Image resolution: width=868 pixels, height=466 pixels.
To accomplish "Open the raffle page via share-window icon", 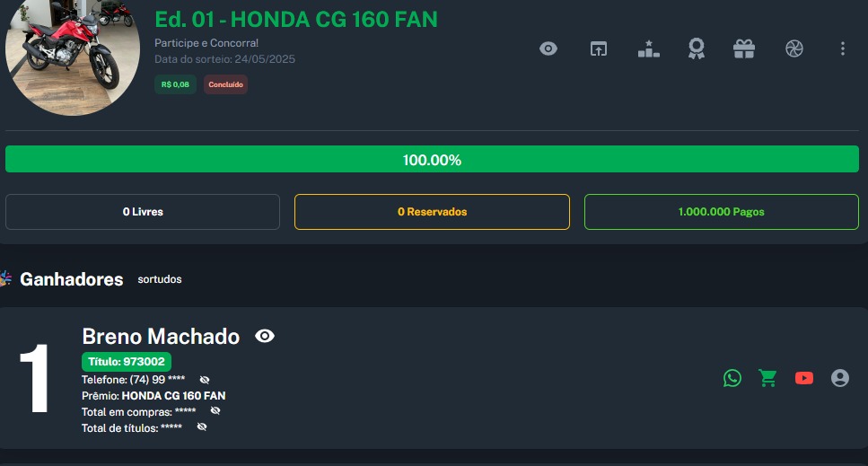I will click(598, 48).
